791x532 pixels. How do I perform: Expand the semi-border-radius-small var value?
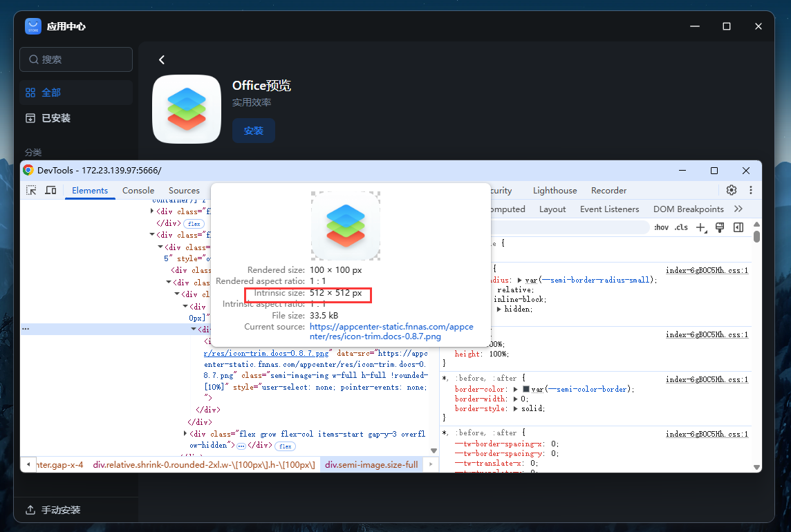pyautogui.click(x=519, y=280)
